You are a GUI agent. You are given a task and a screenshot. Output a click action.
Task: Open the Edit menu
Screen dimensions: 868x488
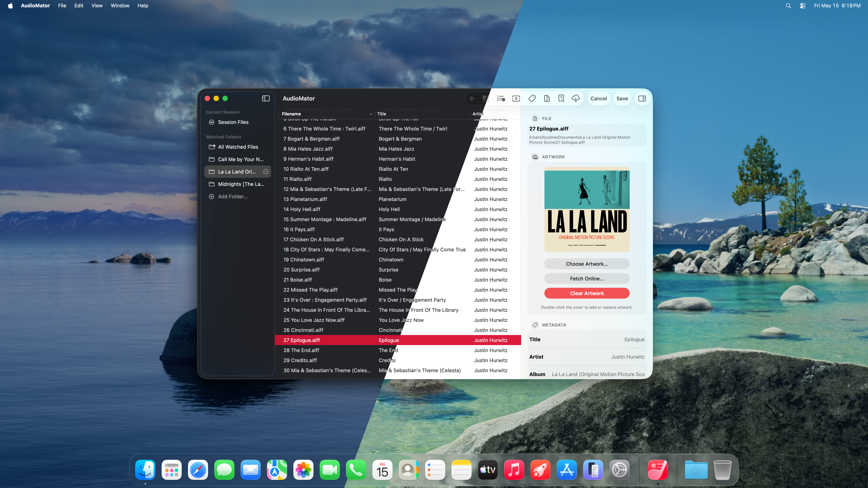78,5
